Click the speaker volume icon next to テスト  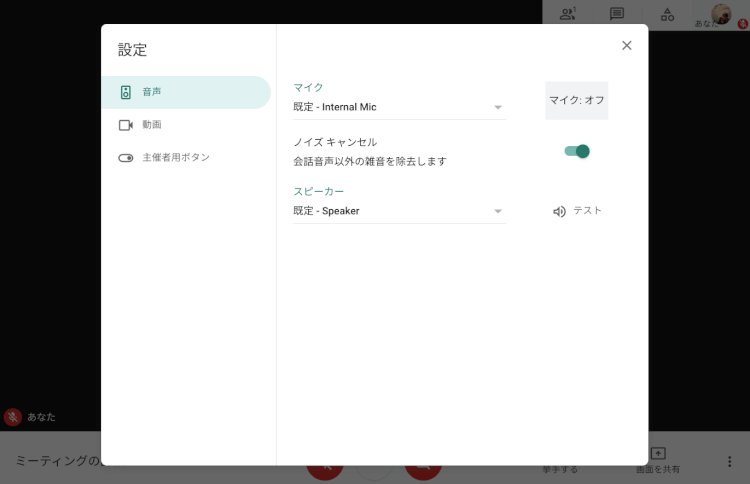pyautogui.click(x=559, y=211)
